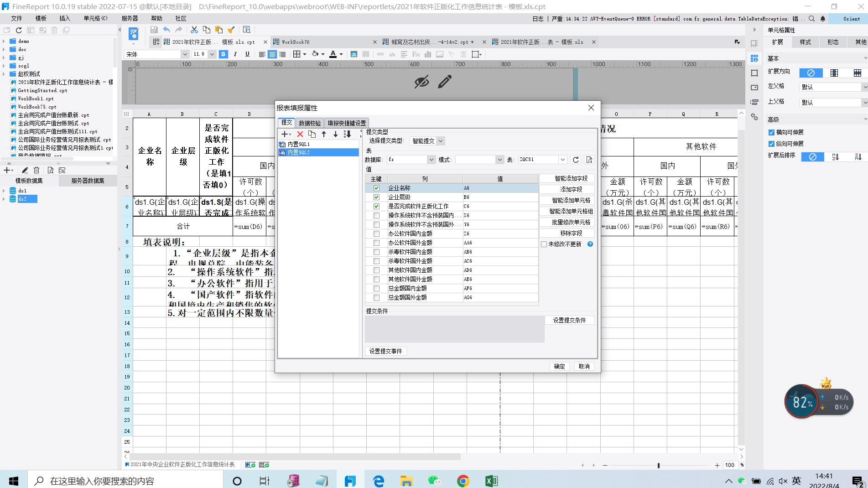
Task: Enable 未修改不更新 checkbox
Action: pos(544,244)
